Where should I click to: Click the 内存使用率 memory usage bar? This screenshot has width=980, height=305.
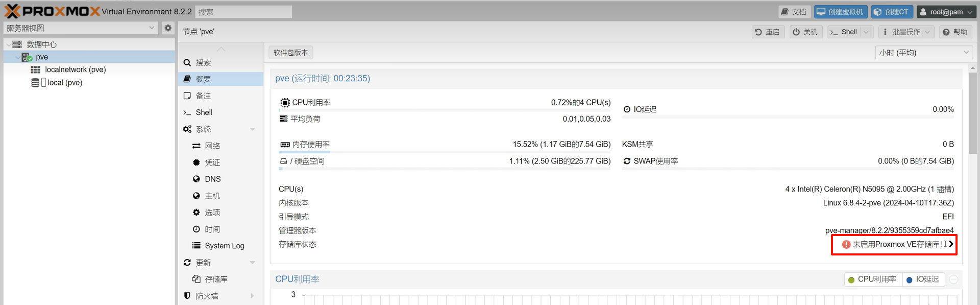click(445, 152)
